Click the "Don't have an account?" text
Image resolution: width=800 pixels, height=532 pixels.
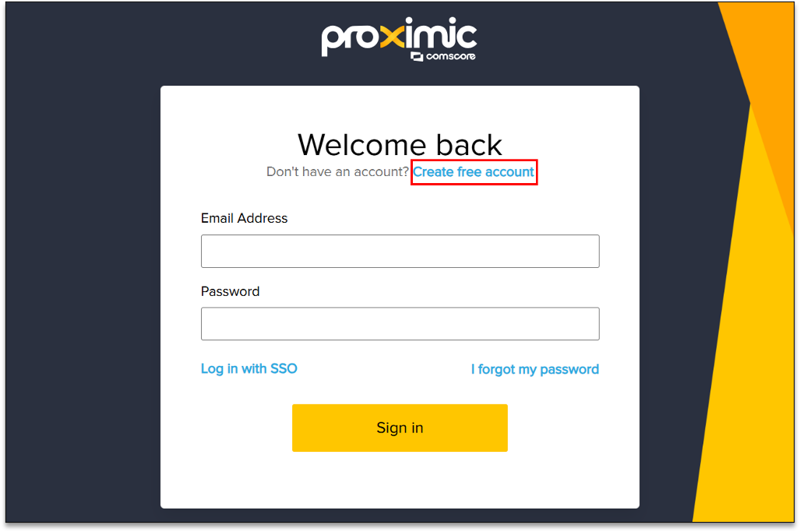point(337,172)
